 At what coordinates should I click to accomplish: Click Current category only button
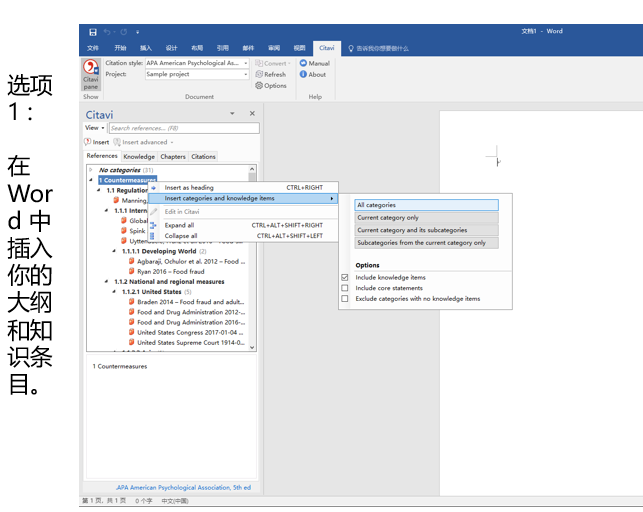click(426, 218)
